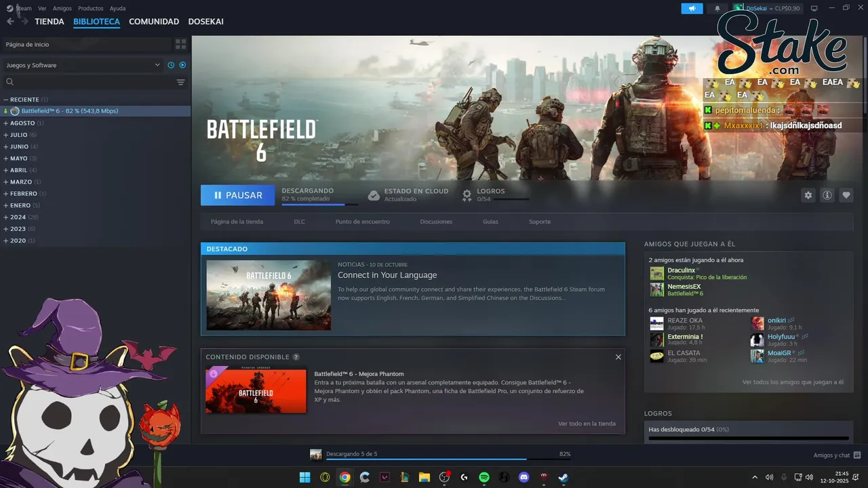Click the library search field
The image size is (868, 488).
tap(88, 82)
